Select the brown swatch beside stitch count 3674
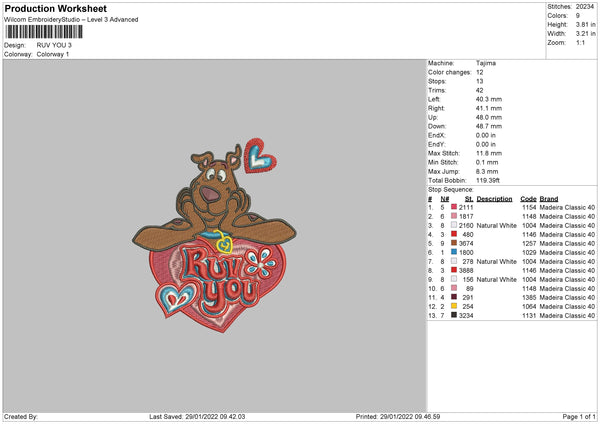The height and width of the screenshot is (424, 600). 454,243
